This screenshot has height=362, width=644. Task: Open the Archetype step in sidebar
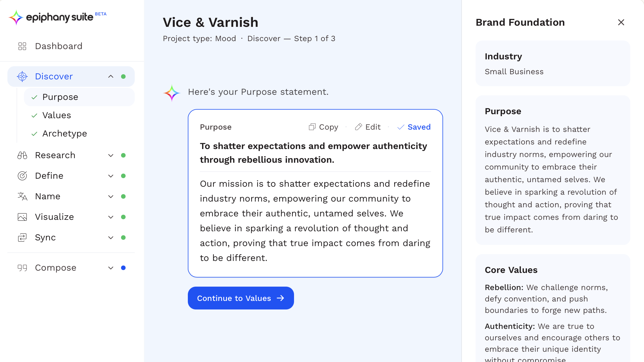click(65, 134)
